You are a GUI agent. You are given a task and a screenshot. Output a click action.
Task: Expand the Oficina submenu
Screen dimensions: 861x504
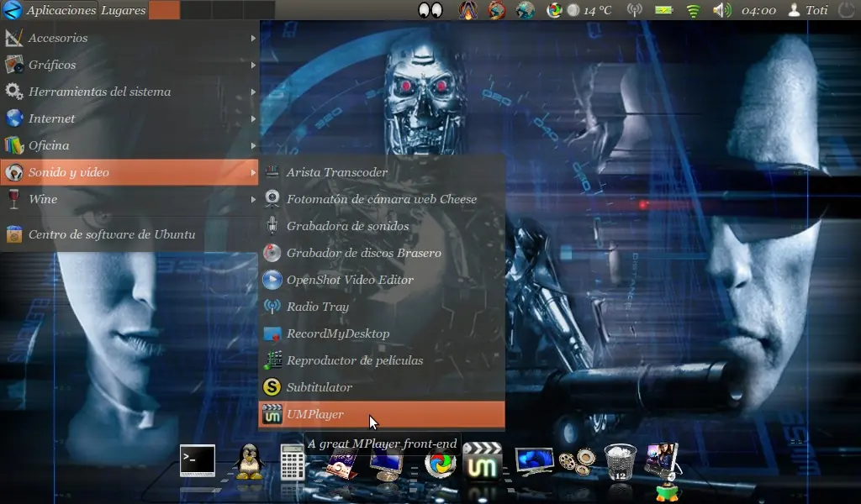[x=129, y=145]
